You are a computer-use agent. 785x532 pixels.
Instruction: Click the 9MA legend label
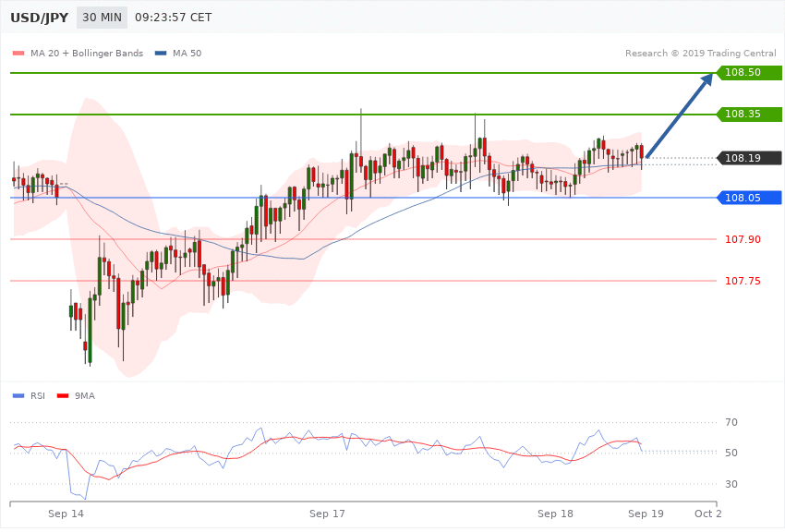(85, 396)
